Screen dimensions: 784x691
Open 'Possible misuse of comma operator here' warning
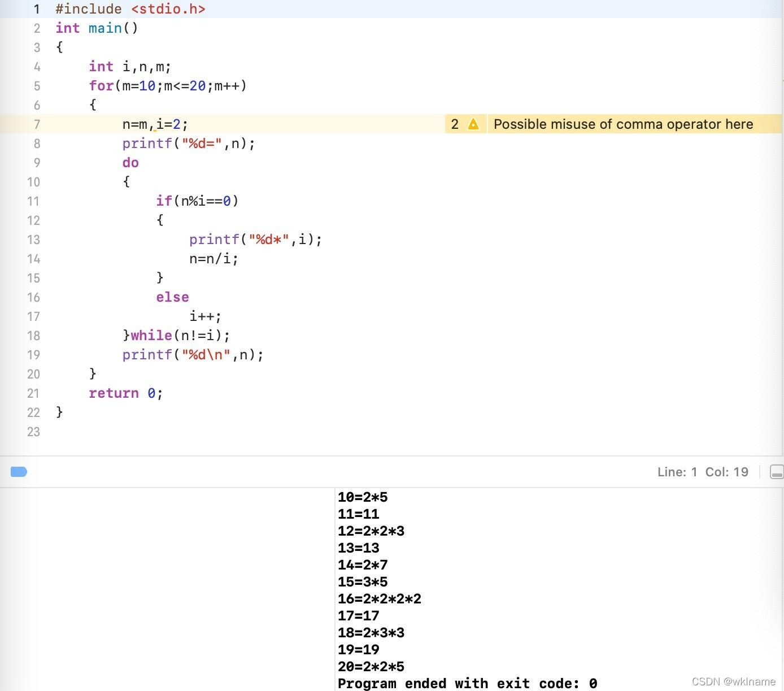click(623, 124)
